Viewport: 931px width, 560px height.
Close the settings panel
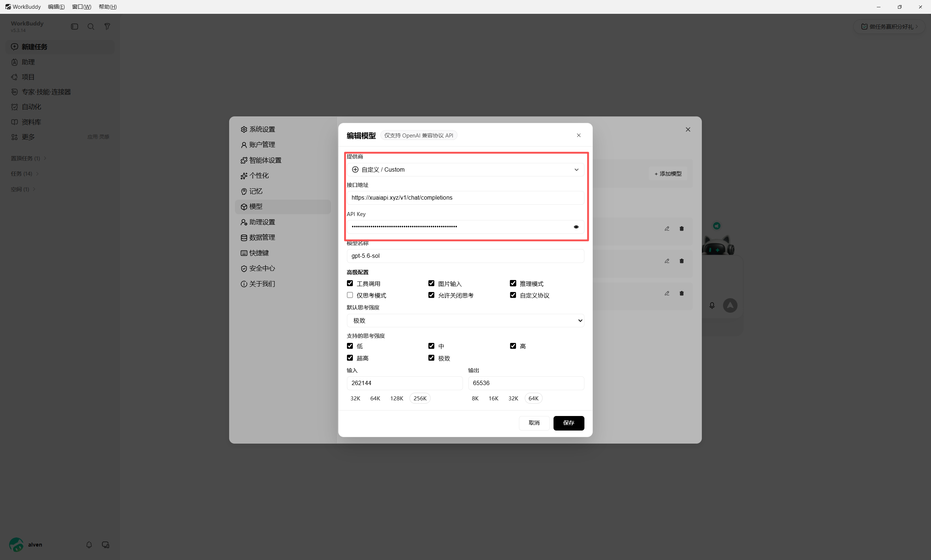coord(688,129)
